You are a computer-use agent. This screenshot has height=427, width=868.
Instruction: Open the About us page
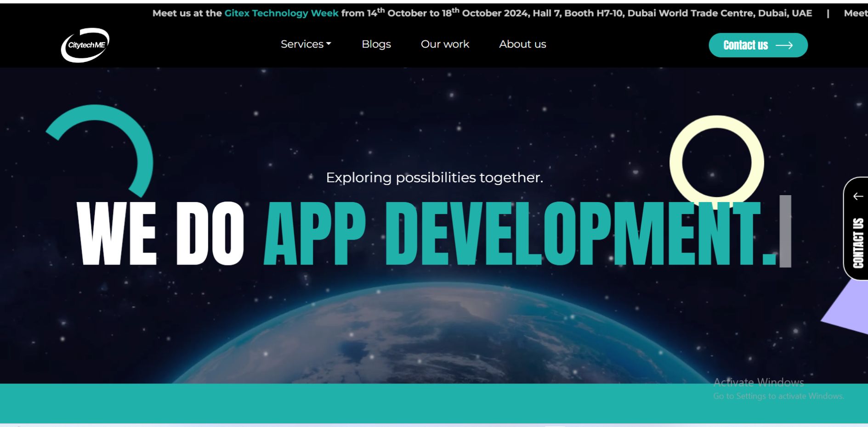(x=522, y=44)
